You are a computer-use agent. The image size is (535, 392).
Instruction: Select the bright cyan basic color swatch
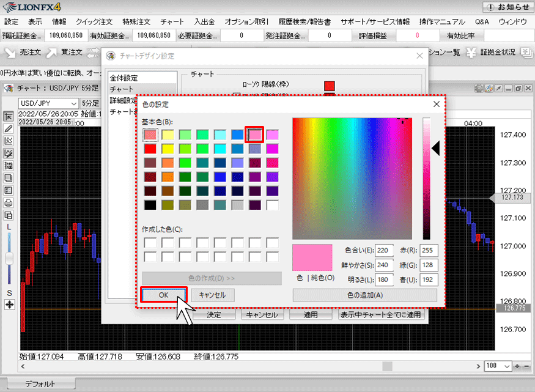pos(220,149)
